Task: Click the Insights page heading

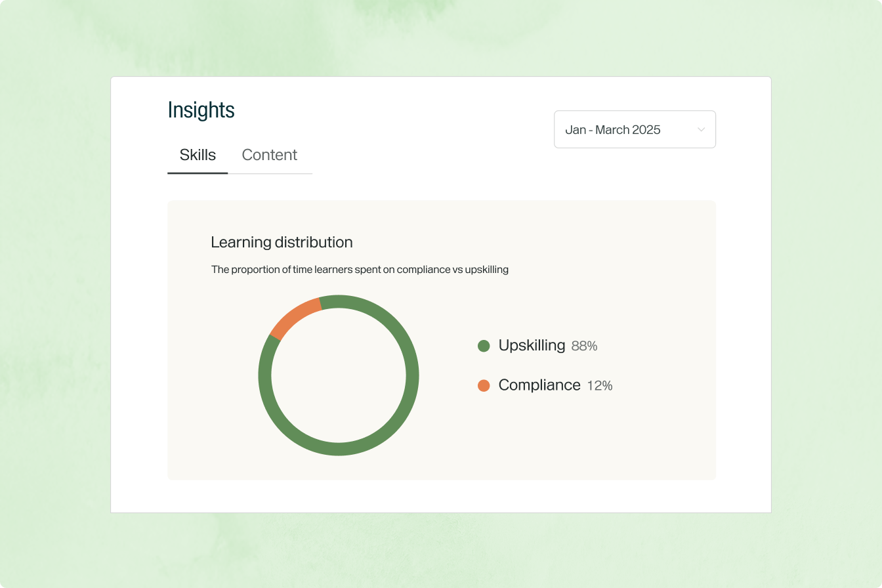Action: [201, 110]
